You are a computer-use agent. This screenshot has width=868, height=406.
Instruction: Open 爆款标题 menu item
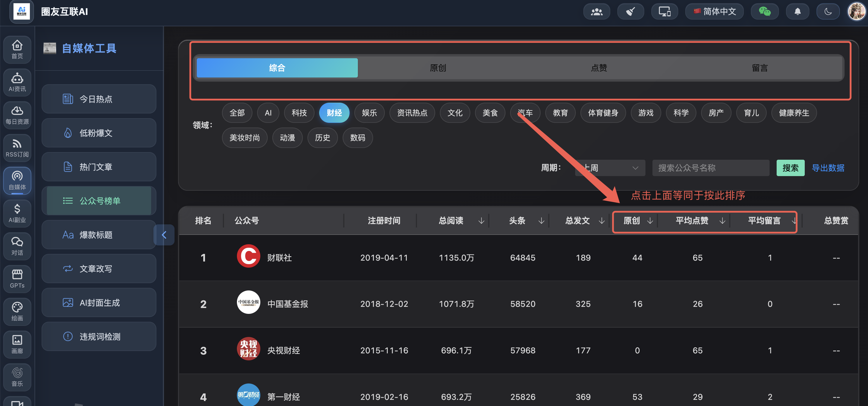click(99, 235)
